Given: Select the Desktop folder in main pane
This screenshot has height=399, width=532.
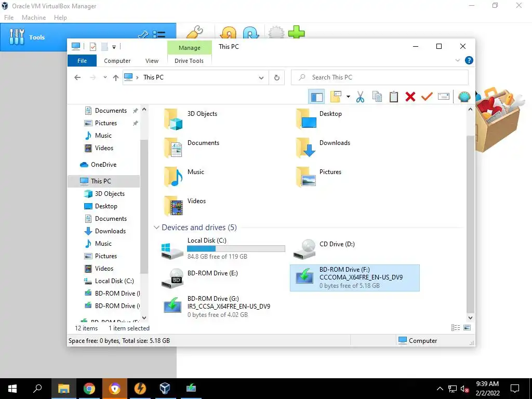Looking at the screenshot, I should 319,119.
